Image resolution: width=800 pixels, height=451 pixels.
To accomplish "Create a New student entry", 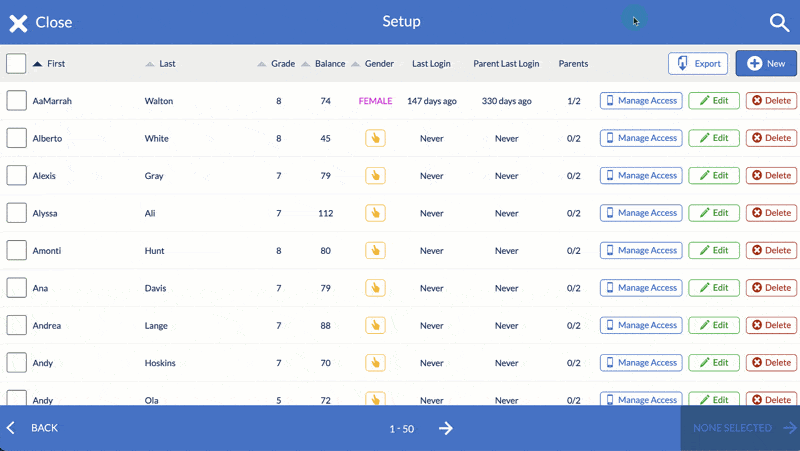I will (766, 63).
